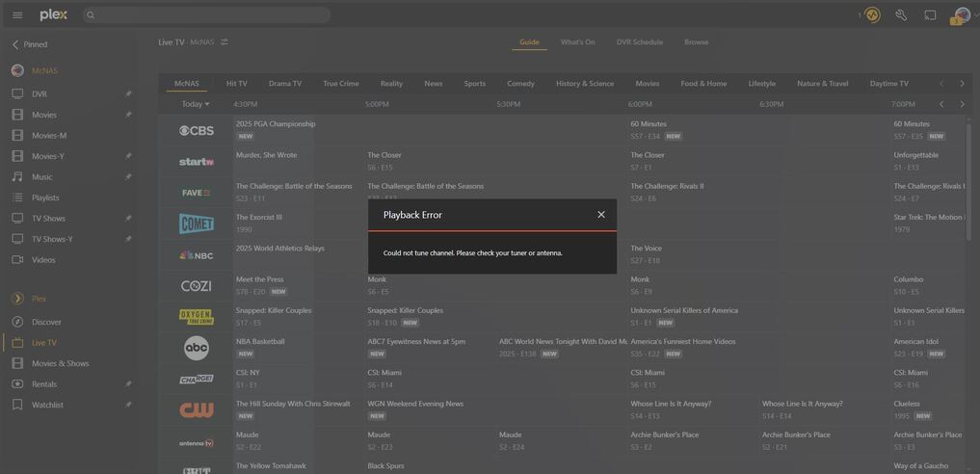Select the abc channel logo
This screenshot has height=474, width=980.
pos(197,348)
